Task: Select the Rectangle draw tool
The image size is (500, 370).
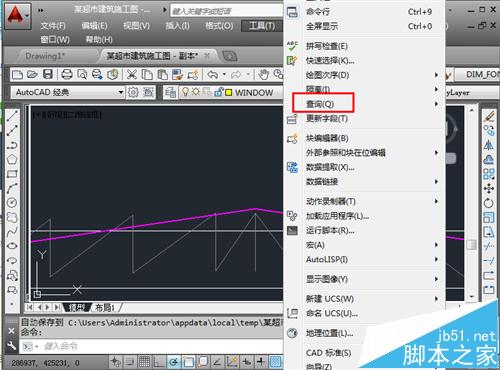Action: 12,174
